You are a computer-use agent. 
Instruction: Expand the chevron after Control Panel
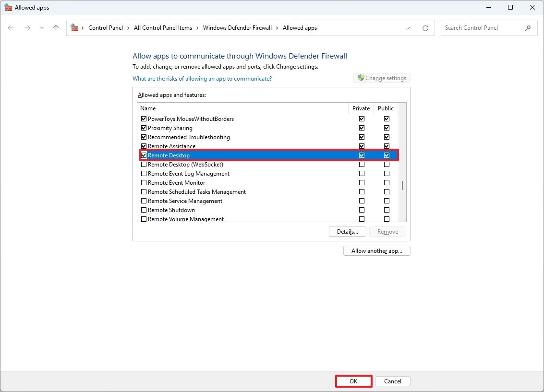[128, 28]
